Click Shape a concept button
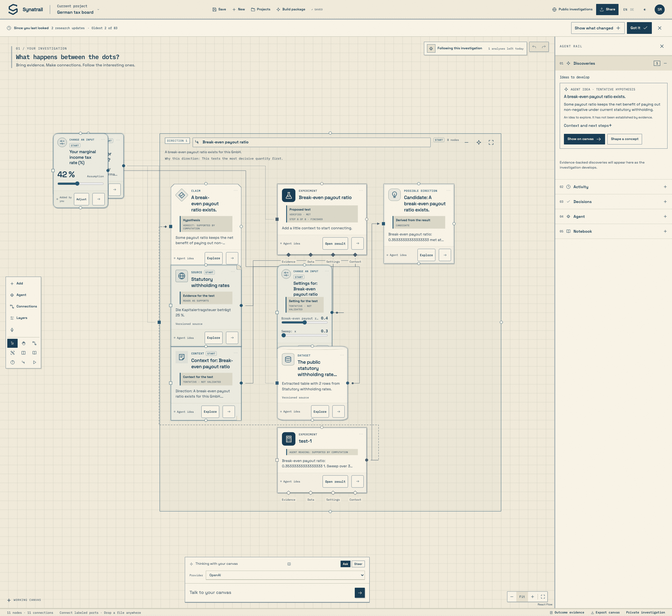 pyautogui.click(x=624, y=139)
